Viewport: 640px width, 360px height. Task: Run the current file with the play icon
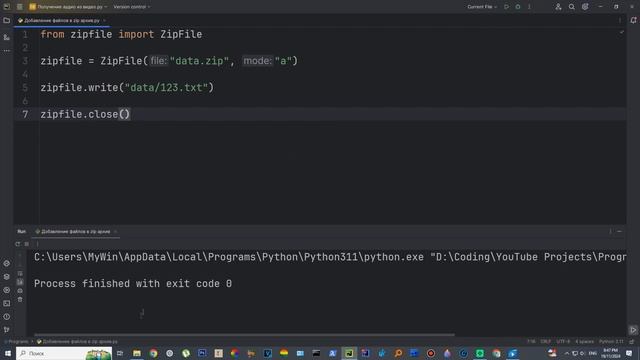coord(507,7)
